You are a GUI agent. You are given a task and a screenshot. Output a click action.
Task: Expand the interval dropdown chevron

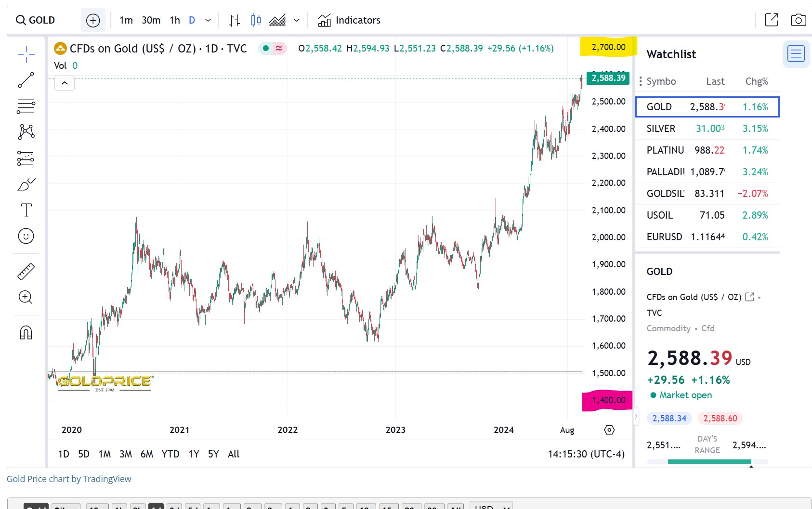pos(208,20)
